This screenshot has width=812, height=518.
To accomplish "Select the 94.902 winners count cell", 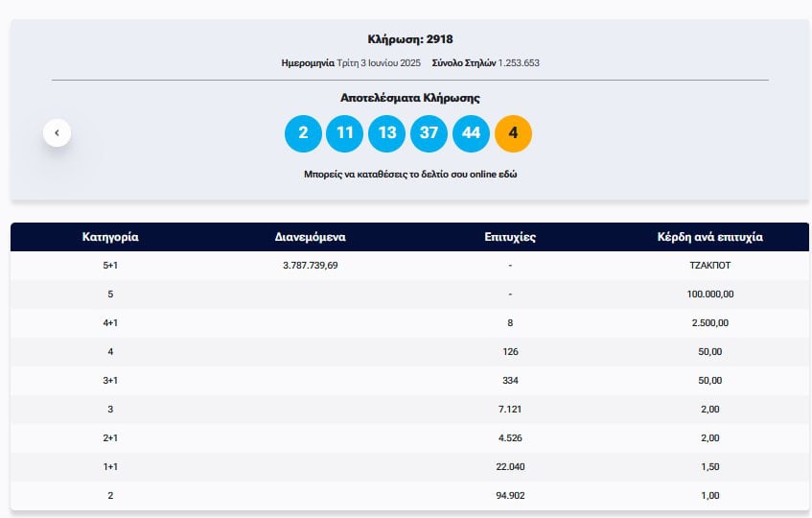I will (510, 495).
